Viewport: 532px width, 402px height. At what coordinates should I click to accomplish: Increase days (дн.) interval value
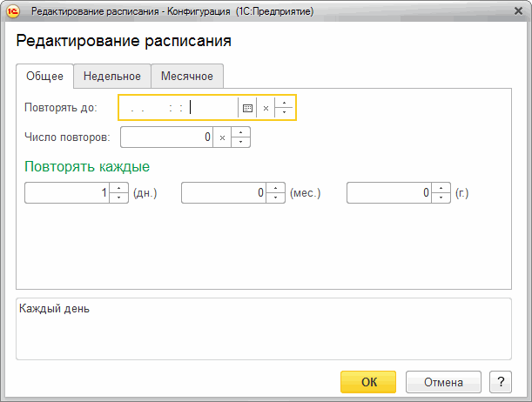tap(118, 188)
